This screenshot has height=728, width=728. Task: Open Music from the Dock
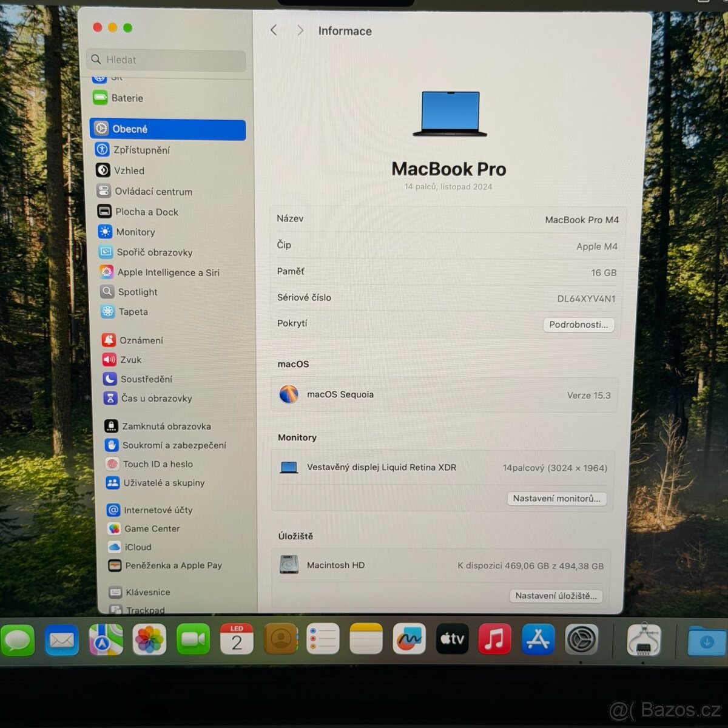click(x=495, y=639)
